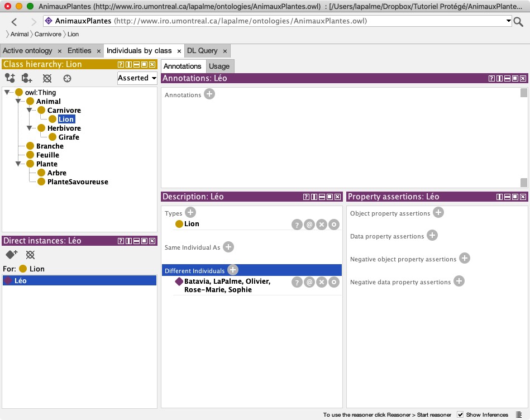This screenshot has height=420, width=530.
Task: Add a new annotation with plus icon
Action: pyautogui.click(x=209, y=94)
